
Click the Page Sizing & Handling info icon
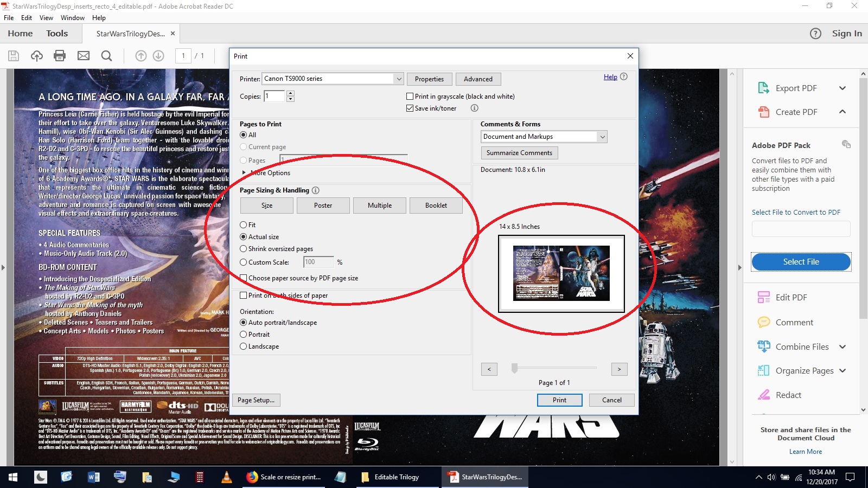[x=316, y=190]
